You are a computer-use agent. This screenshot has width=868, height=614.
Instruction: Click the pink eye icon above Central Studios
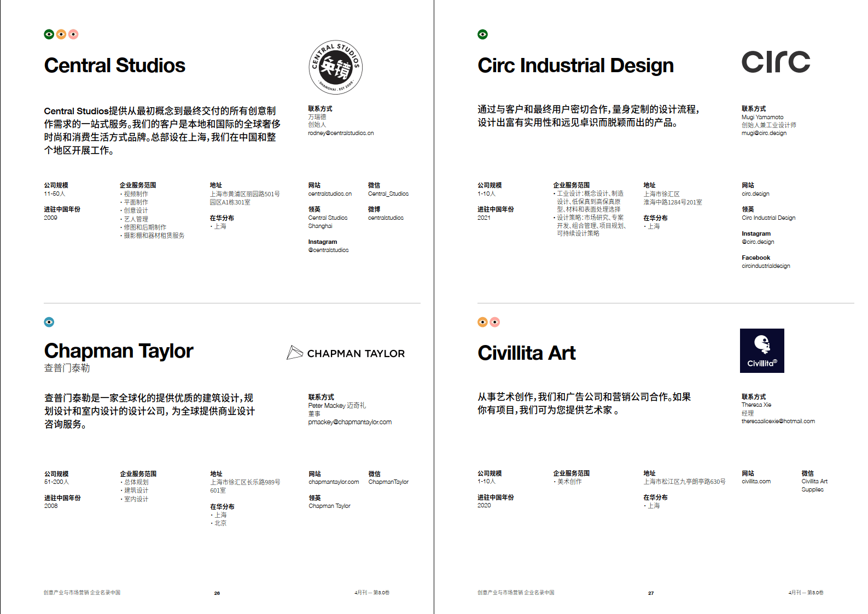coord(73,34)
